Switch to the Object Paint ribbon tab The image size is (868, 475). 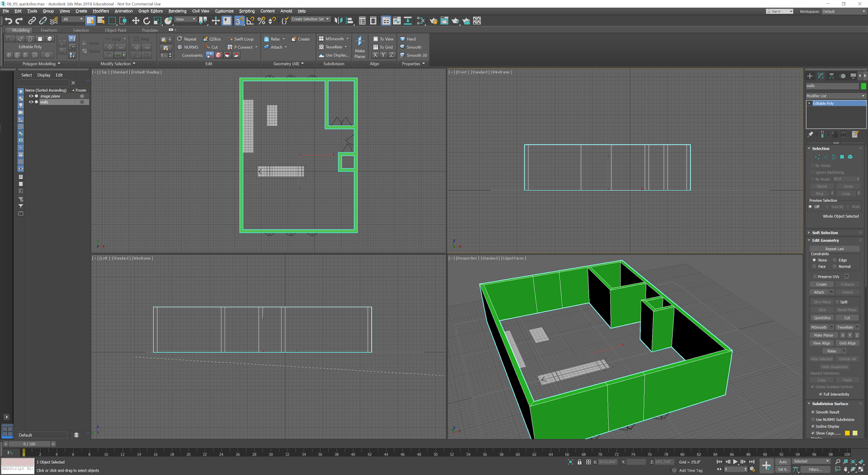[116, 30]
